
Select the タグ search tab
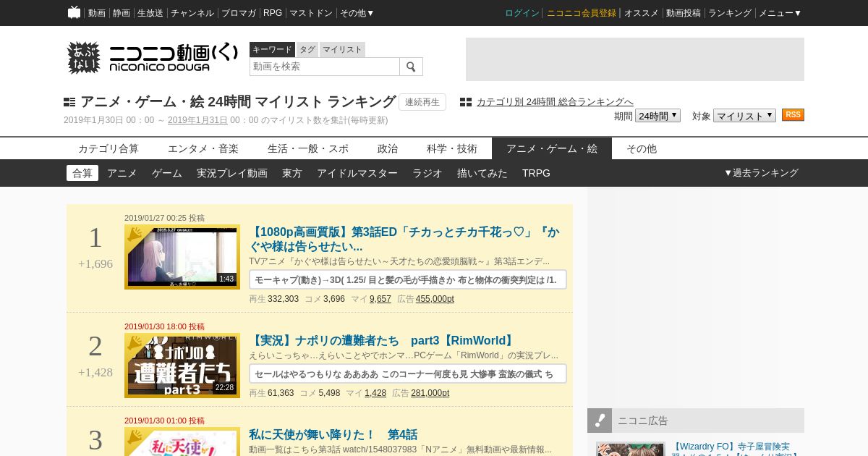[x=307, y=50]
